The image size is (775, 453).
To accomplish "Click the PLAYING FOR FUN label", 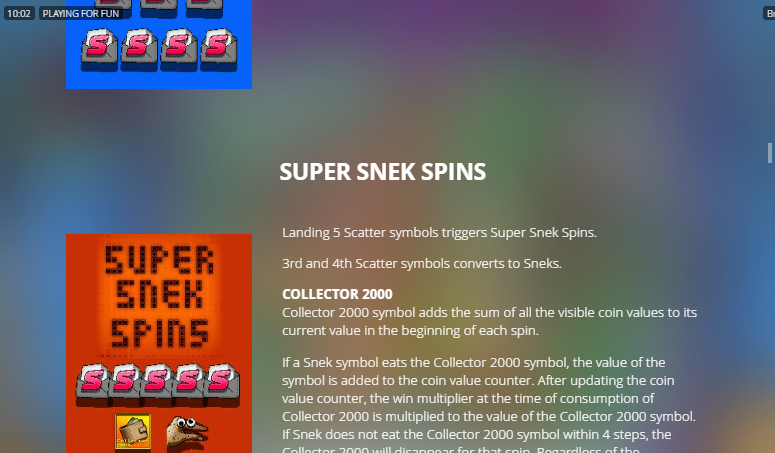I will (81, 13).
